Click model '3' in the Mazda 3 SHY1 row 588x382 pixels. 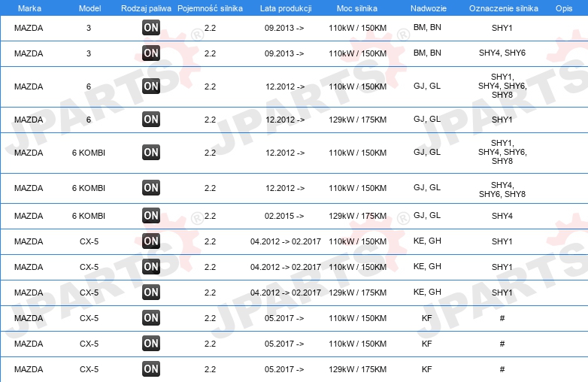(89, 28)
